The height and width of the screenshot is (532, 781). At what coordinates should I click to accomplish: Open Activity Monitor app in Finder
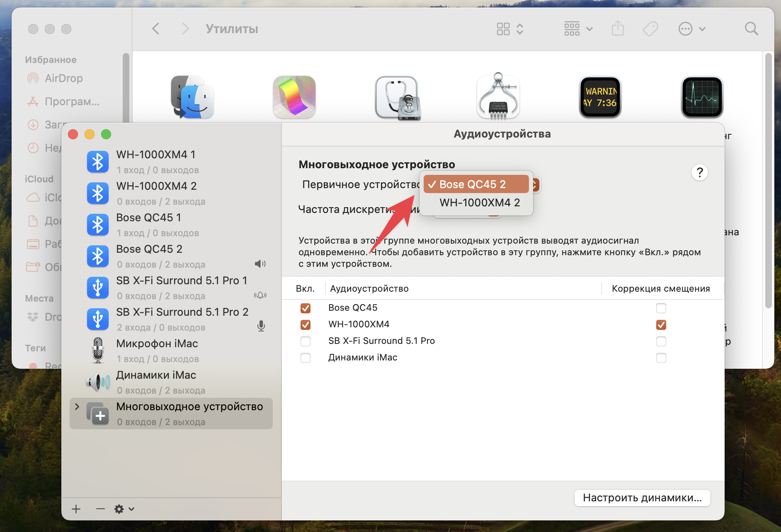coord(702,97)
